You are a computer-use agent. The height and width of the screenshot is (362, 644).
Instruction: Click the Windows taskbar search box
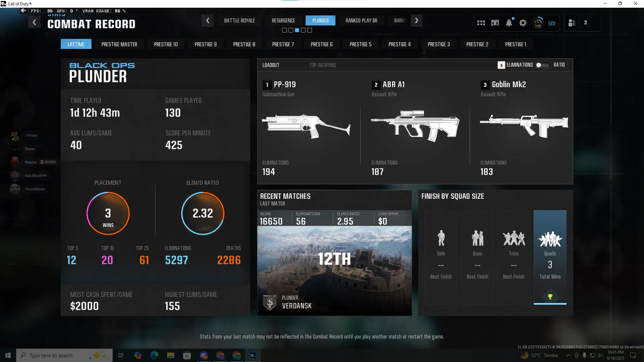(64, 355)
